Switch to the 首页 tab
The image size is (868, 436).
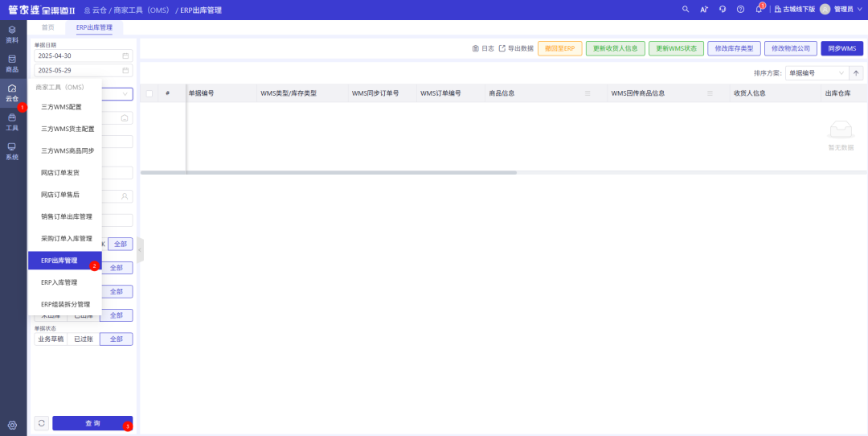pyautogui.click(x=48, y=27)
